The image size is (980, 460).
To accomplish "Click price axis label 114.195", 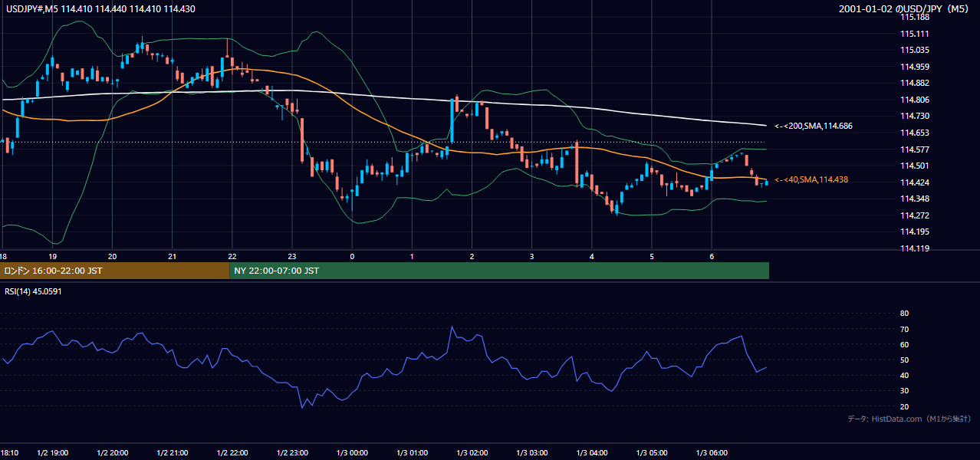I will click(x=914, y=232).
